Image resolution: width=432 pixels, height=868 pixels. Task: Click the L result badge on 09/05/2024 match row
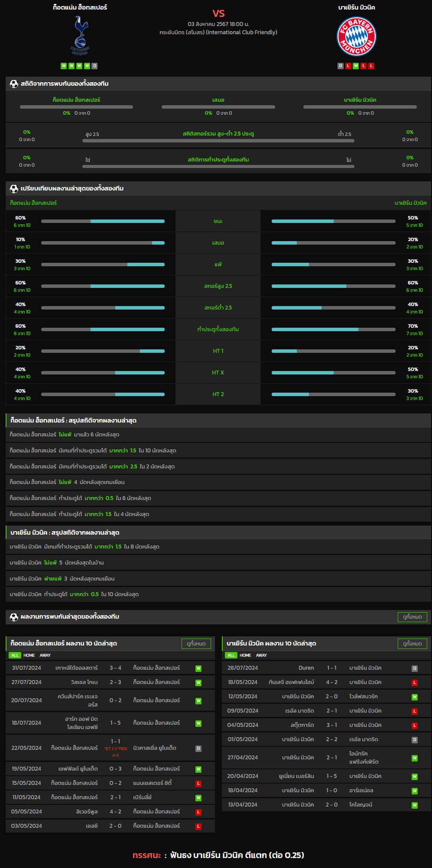tap(415, 711)
